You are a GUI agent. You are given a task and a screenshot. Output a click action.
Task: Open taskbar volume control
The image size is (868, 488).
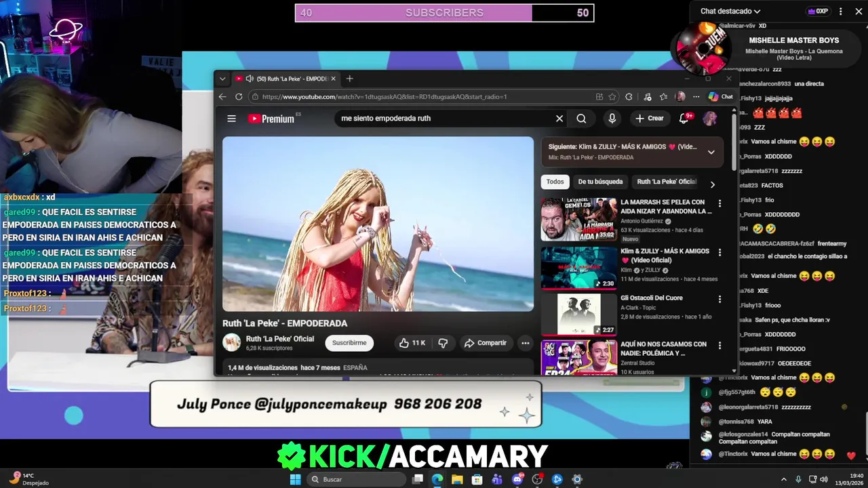point(824,479)
